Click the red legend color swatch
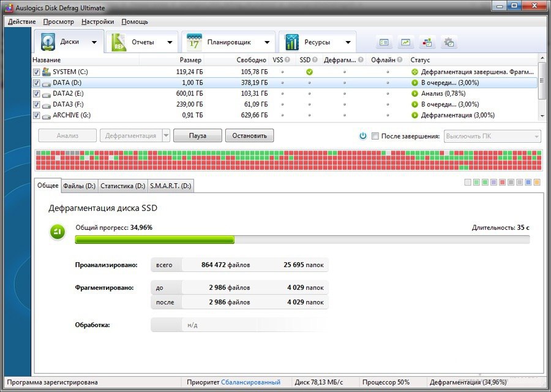 502,182
